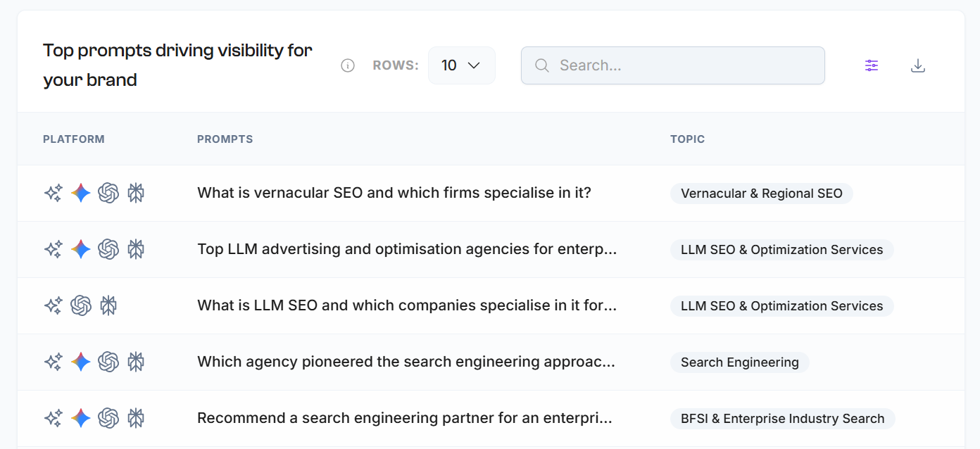Open the Rows count dropdown showing 10
This screenshot has height=449, width=980.
click(462, 65)
